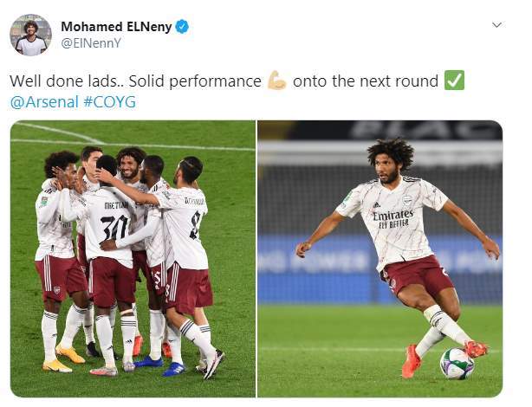Click the football in the right photo

[457, 364]
